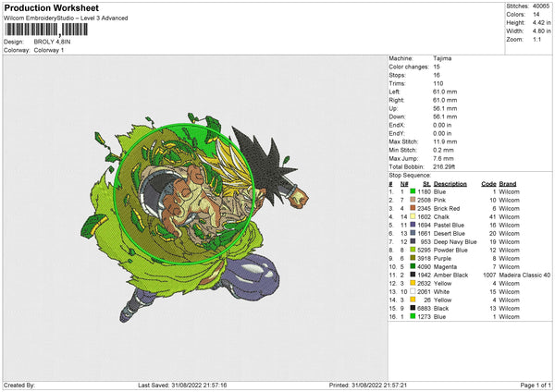Image resolution: width=555 pixels, height=392 pixels.
Task: Select the White thread swatch
Action: 413,291
